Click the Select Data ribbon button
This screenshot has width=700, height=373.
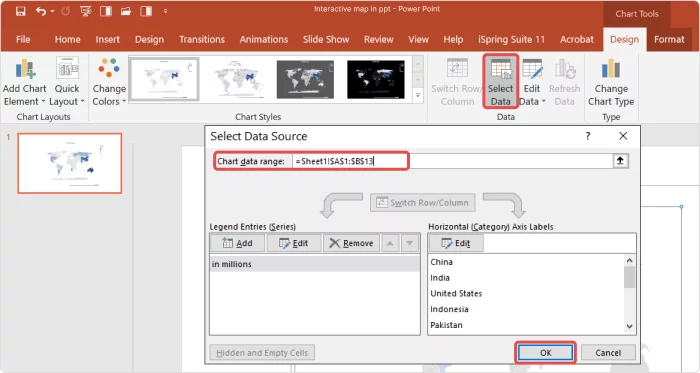point(500,82)
